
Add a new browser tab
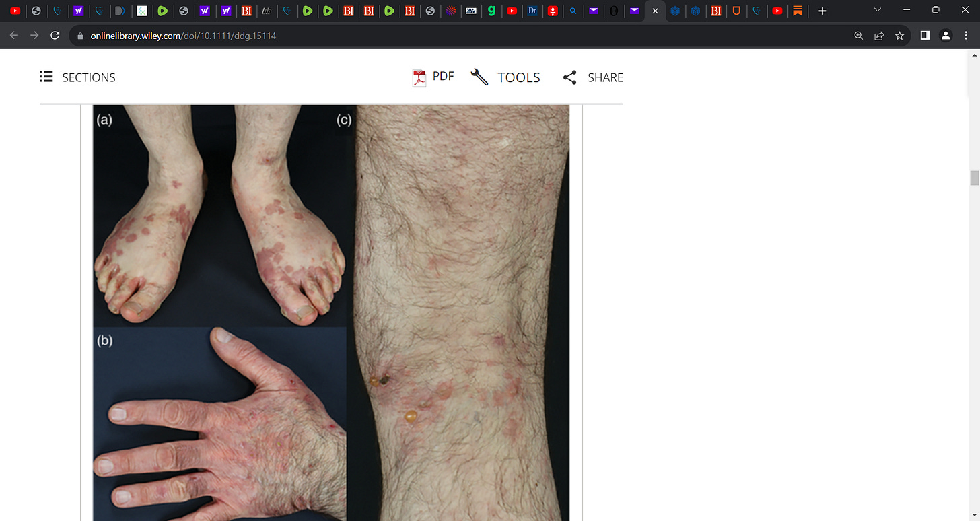pos(822,11)
